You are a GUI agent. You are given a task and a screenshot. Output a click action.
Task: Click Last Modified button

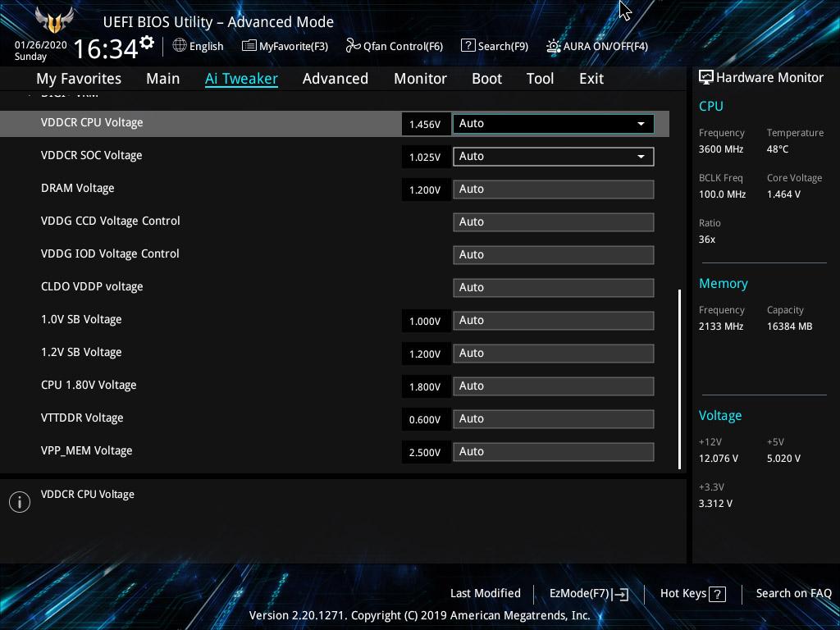486,594
